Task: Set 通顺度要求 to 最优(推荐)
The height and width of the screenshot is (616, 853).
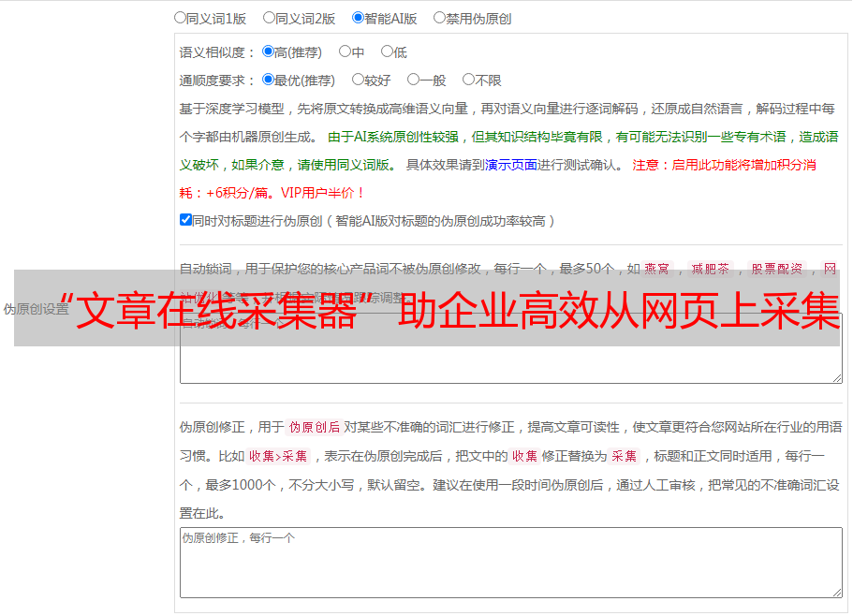Action: pos(268,80)
